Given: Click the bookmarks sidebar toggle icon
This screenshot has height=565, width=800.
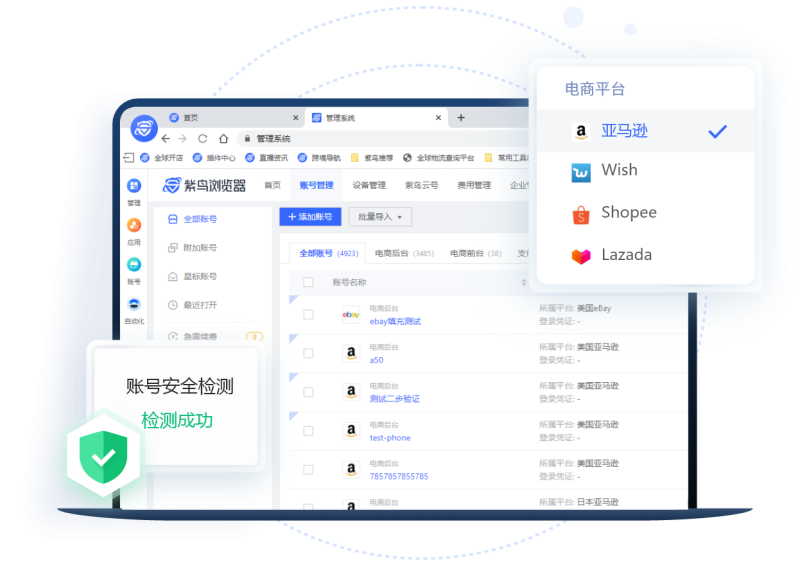Looking at the screenshot, I should 129,158.
